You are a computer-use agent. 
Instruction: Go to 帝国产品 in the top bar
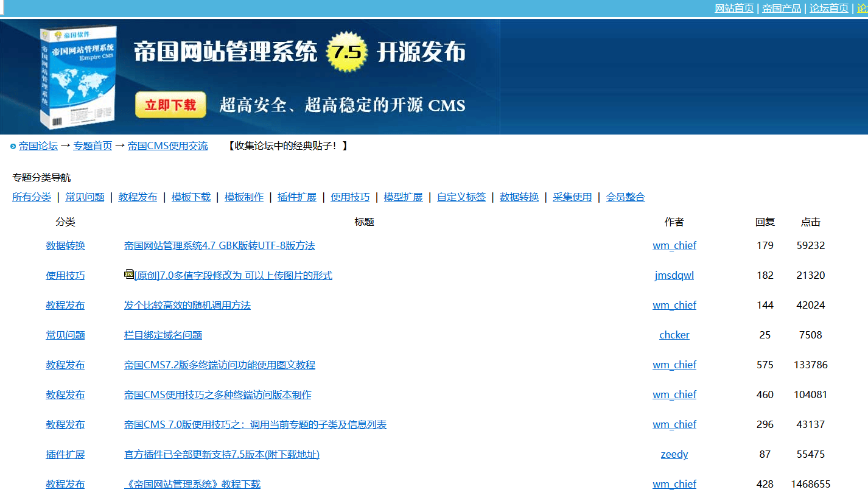pyautogui.click(x=782, y=8)
